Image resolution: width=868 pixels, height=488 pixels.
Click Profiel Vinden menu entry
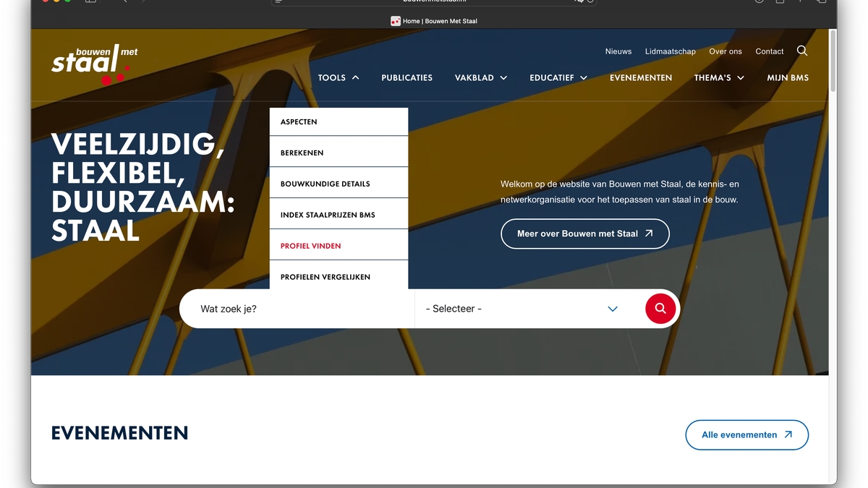[x=310, y=247]
